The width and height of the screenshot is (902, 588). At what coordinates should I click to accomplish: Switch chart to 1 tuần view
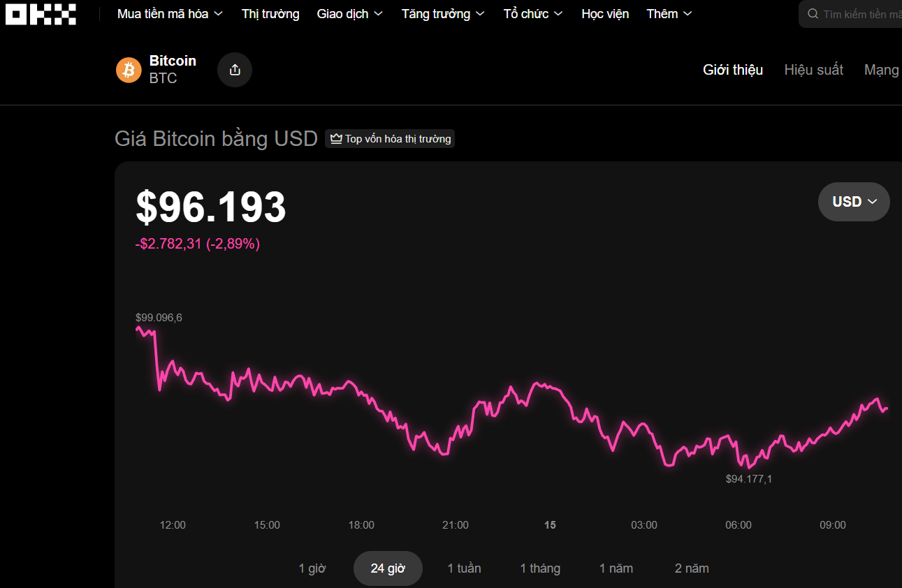tap(464, 568)
